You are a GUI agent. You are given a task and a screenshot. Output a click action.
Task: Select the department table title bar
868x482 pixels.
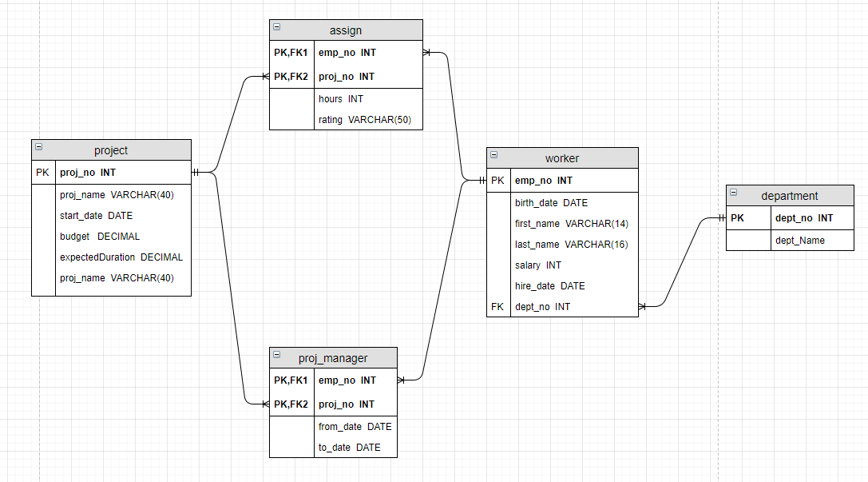click(789, 195)
